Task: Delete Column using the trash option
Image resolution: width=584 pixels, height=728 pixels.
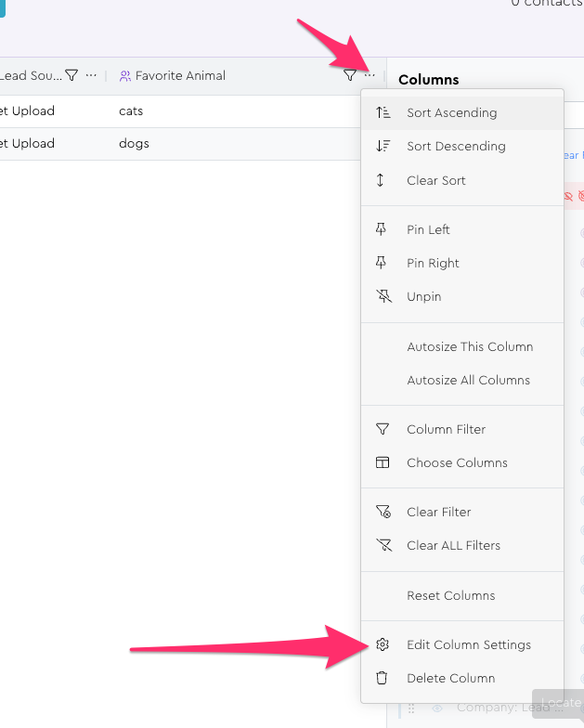Action: coord(450,679)
